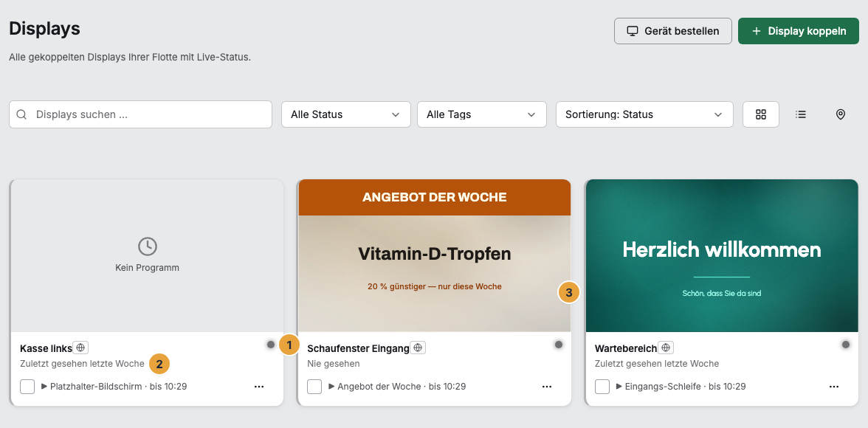
Task: Select the Wartebereich checkbox
Action: click(602, 387)
